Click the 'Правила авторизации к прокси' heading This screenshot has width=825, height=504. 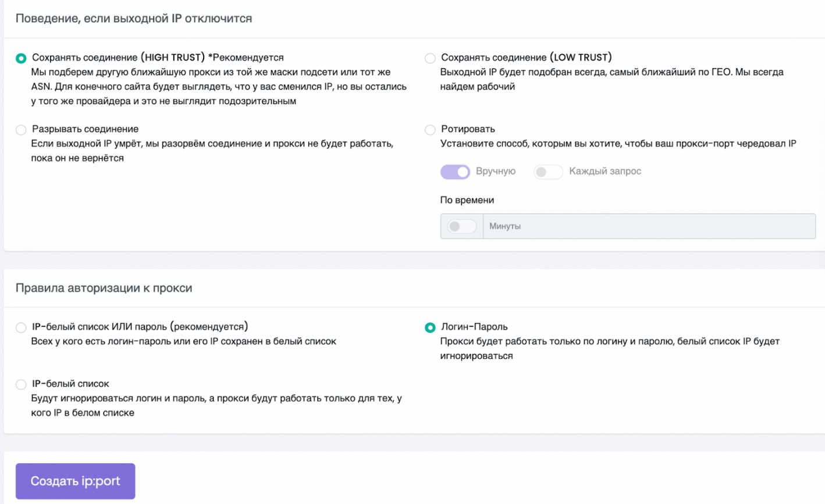tap(104, 288)
